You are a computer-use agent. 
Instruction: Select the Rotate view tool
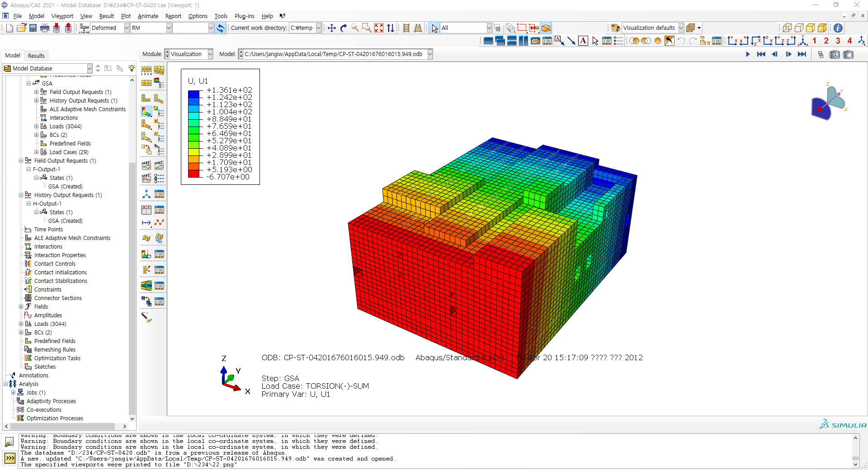(x=343, y=28)
